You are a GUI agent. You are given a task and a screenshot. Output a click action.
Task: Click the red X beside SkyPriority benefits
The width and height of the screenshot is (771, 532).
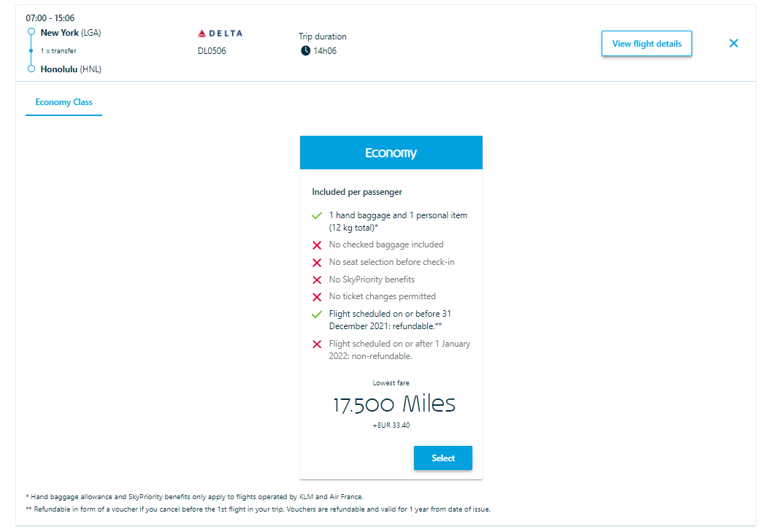point(317,280)
